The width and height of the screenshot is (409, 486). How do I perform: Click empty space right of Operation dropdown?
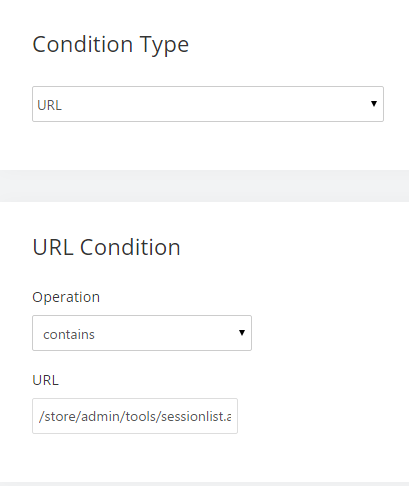(330, 333)
